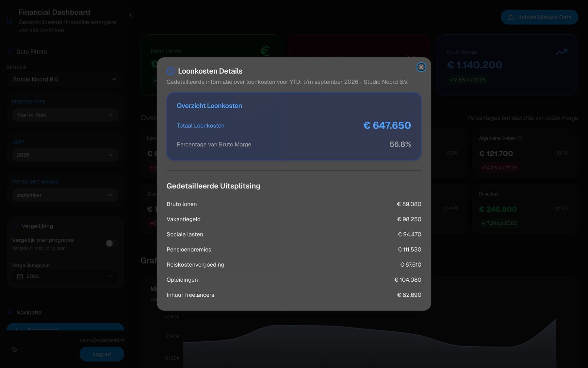
Task: Toggle Vergelijk met prognose switch
Action: coord(112,243)
